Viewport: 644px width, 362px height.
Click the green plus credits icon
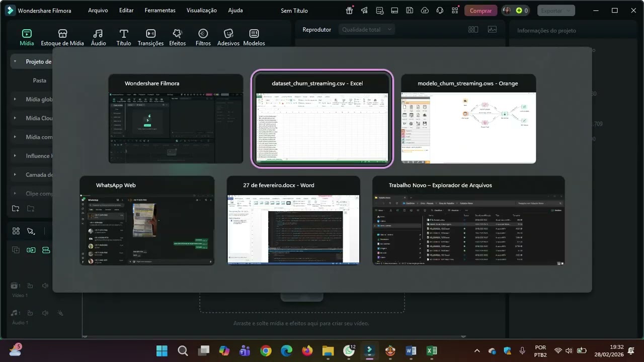click(519, 11)
